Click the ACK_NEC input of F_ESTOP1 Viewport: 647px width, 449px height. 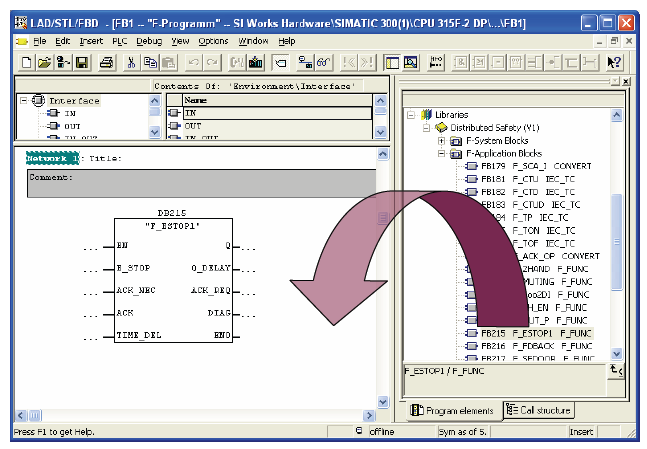(136, 290)
